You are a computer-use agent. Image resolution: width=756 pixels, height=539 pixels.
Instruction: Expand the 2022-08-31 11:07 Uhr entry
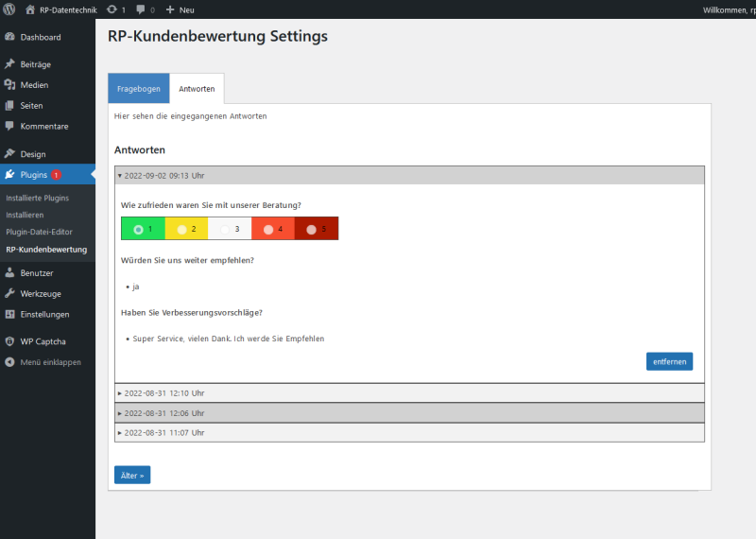(x=409, y=433)
